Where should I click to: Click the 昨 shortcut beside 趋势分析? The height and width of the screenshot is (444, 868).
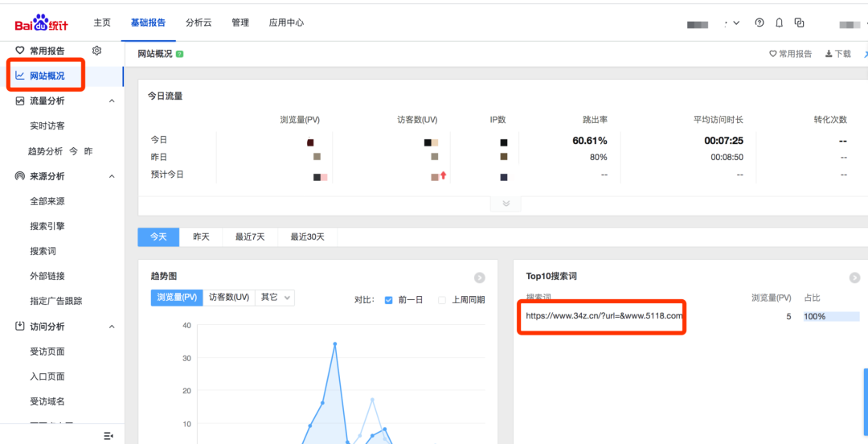pyautogui.click(x=88, y=150)
